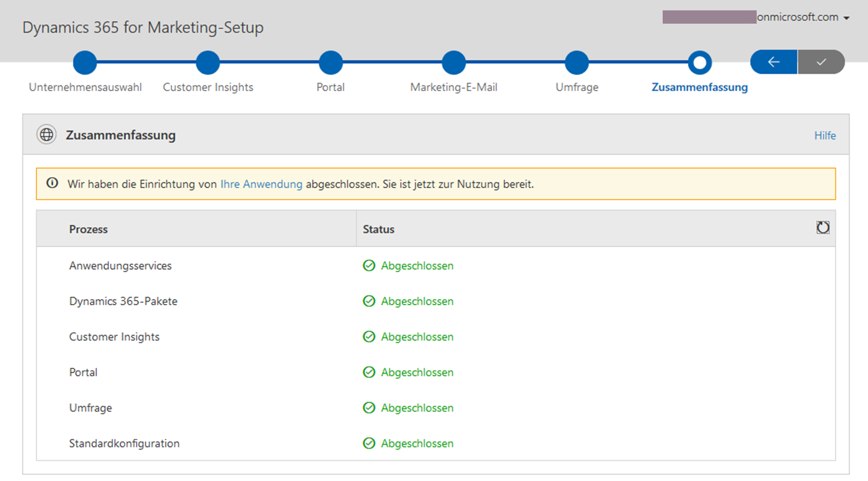The height and width of the screenshot is (481, 868).
Task: Click the Zusammenfassung step label
Action: pos(700,87)
